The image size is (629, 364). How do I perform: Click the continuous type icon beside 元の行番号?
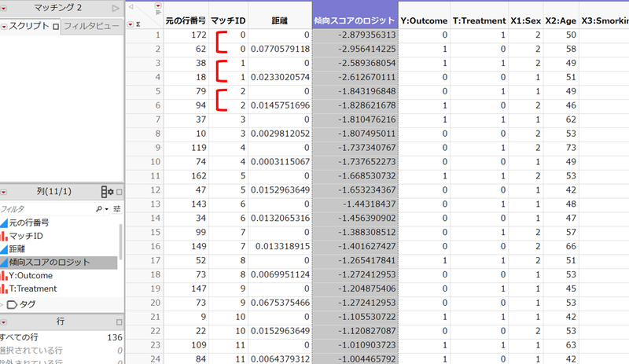pos(4,222)
